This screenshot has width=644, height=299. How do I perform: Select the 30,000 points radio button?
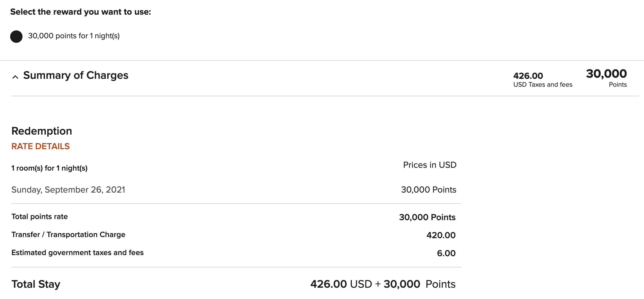click(x=16, y=37)
